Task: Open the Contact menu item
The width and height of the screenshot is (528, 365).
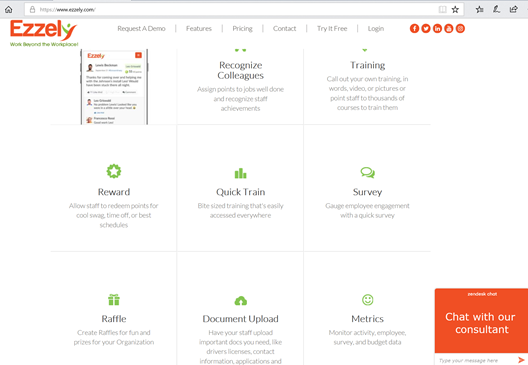Action: coord(285,29)
